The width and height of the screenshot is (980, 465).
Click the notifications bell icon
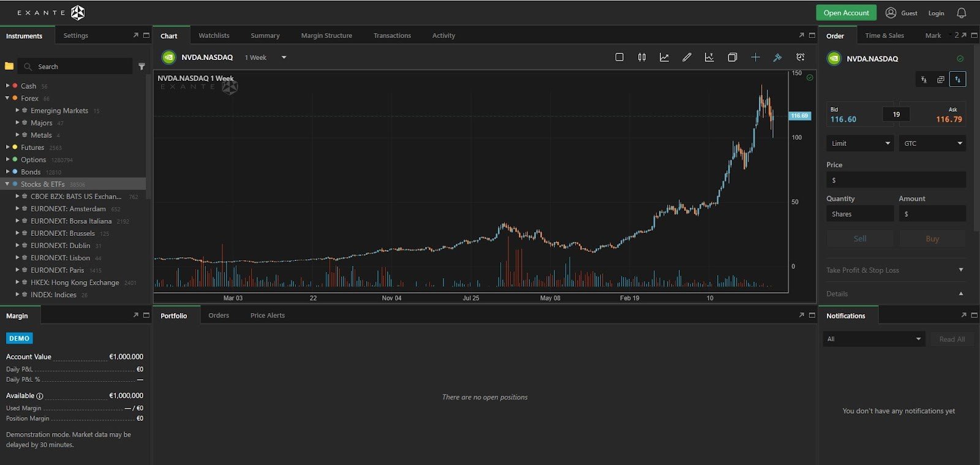962,13
